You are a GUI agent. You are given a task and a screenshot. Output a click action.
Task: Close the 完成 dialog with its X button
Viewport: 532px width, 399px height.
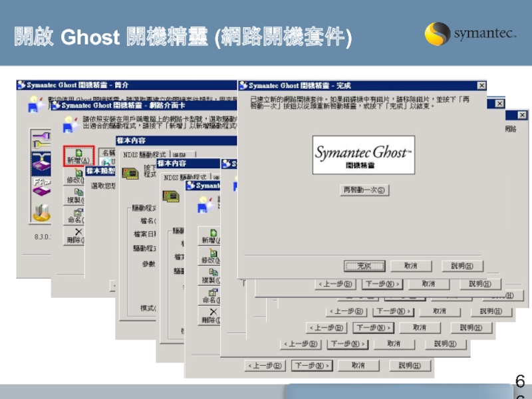[x=481, y=86]
